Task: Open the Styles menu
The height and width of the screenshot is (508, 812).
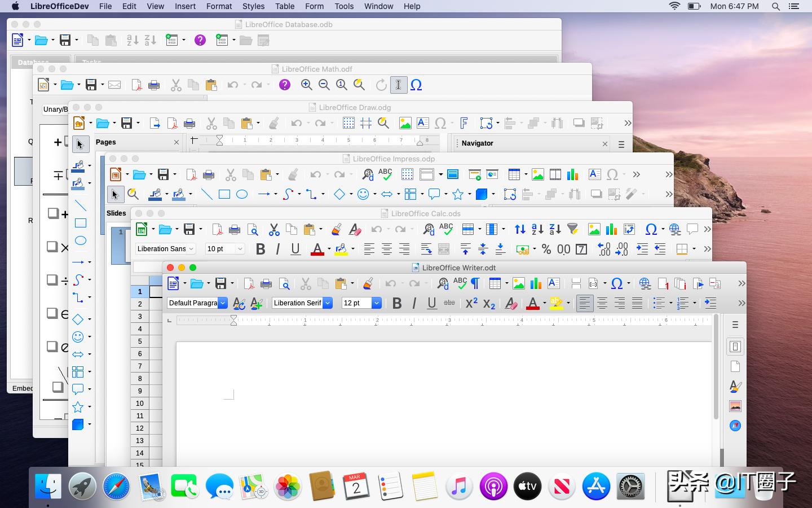Action: click(x=253, y=6)
